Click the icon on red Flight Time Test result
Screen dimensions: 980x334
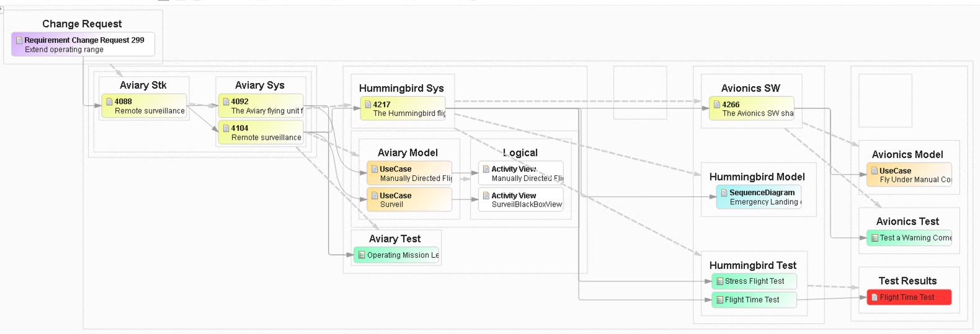874,297
